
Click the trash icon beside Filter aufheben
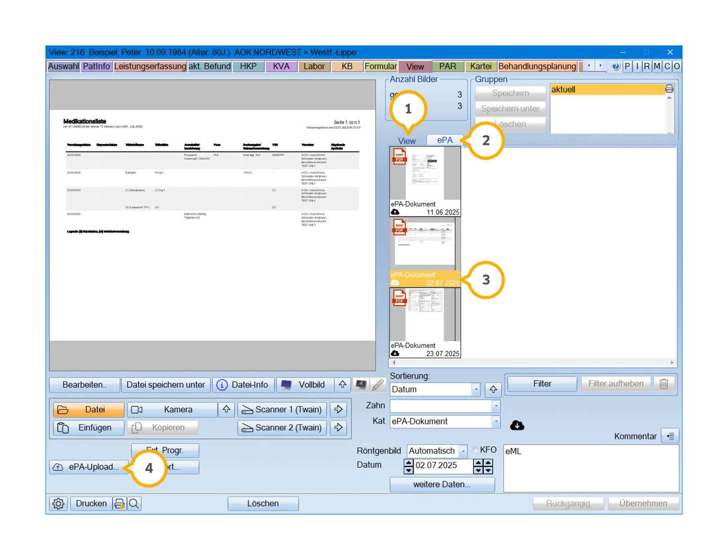click(664, 384)
